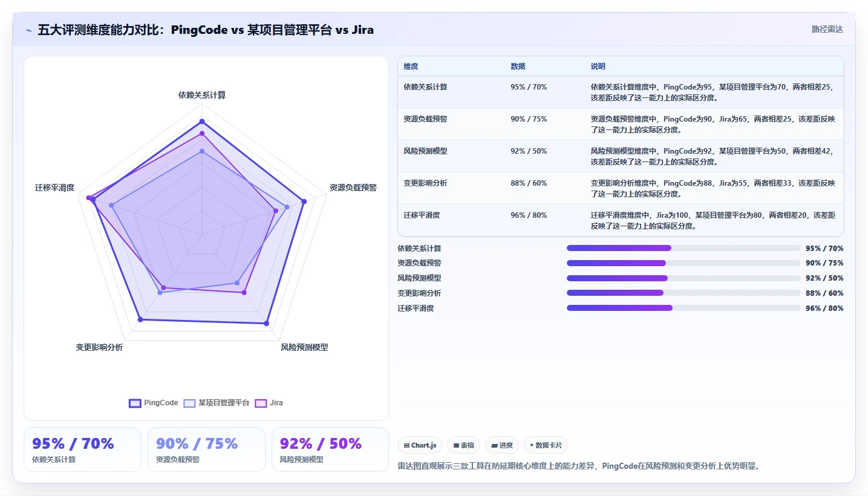The height and width of the screenshot is (496, 868).
Task: Click the 迁移平滑度 progress bar
Action: (x=684, y=308)
